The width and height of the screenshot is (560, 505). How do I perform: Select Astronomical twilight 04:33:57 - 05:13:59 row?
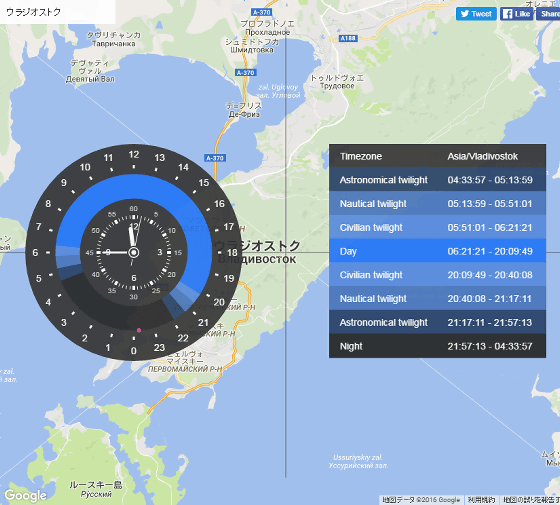point(437,180)
